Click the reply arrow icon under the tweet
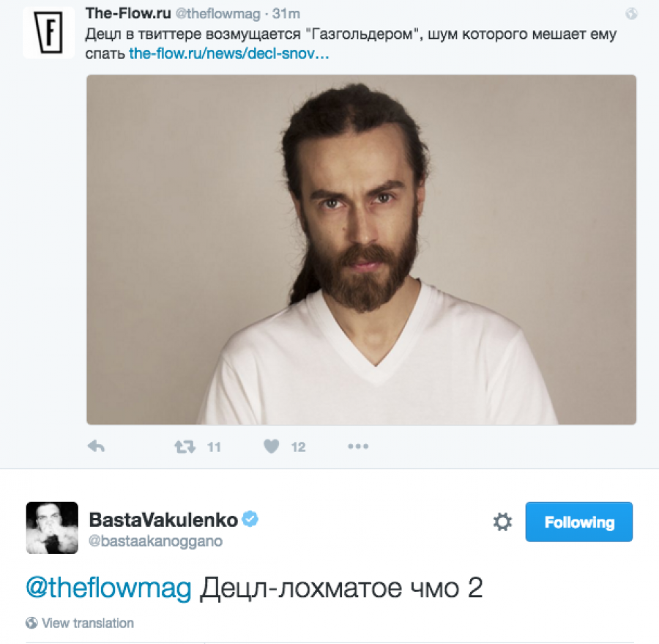The image size is (659, 644). coord(96,446)
